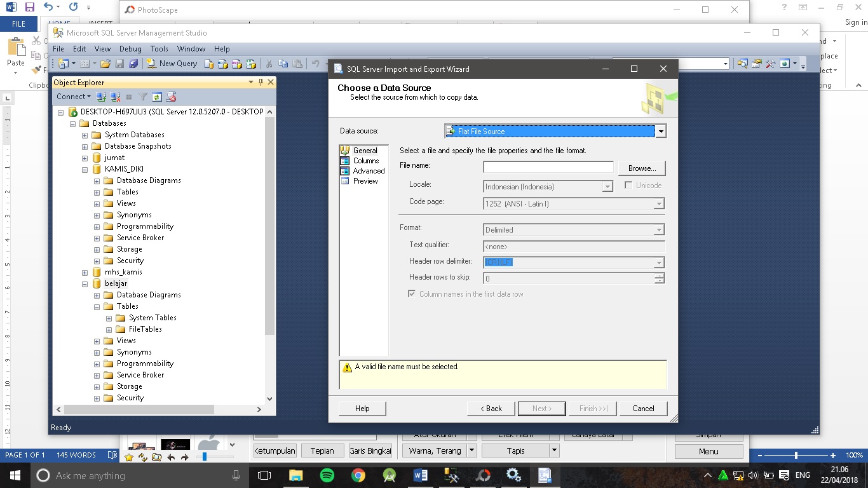Toggle the Unicode checkbox
The width and height of the screenshot is (868, 488).
(x=628, y=186)
